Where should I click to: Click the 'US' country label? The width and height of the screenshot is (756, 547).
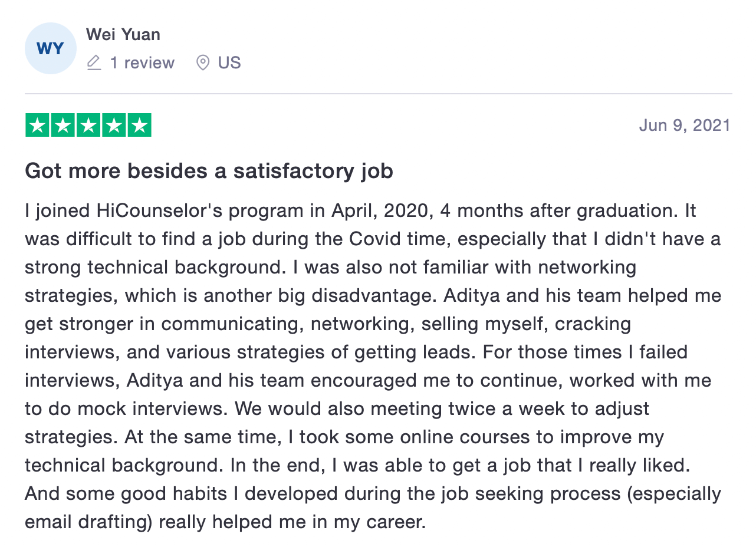coord(229,62)
